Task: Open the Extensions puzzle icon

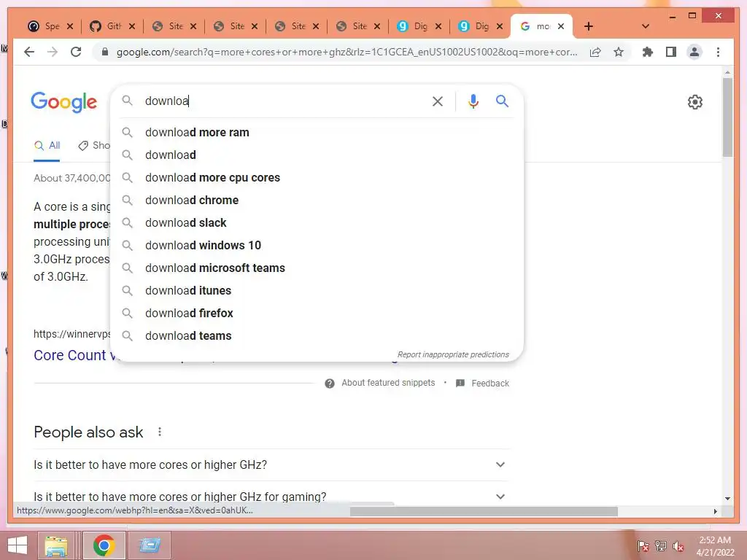Action: (x=648, y=52)
